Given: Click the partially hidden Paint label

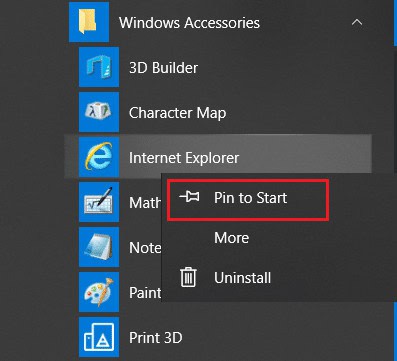Looking at the screenshot, I should [145, 293].
